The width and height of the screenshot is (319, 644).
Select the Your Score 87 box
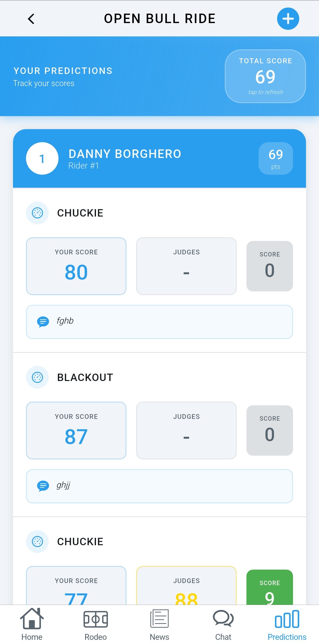pyautogui.click(x=76, y=430)
